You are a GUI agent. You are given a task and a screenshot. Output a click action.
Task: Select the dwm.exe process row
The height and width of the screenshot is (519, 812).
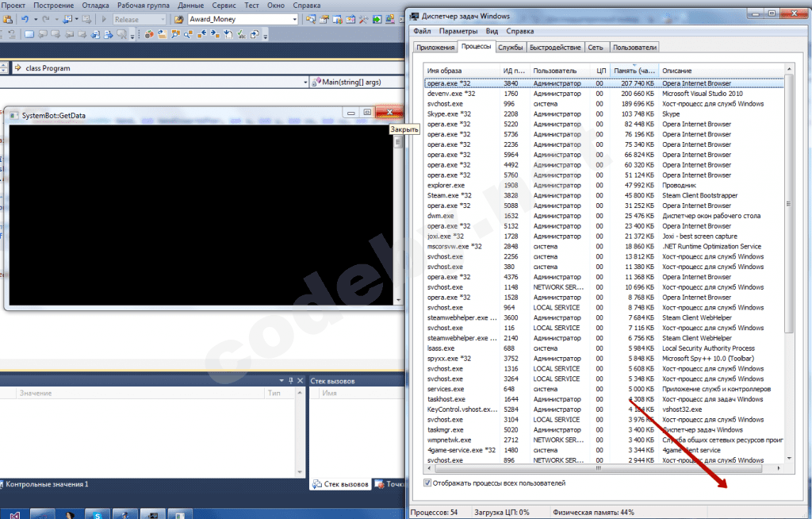pyautogui.click(x=603, y=216)
